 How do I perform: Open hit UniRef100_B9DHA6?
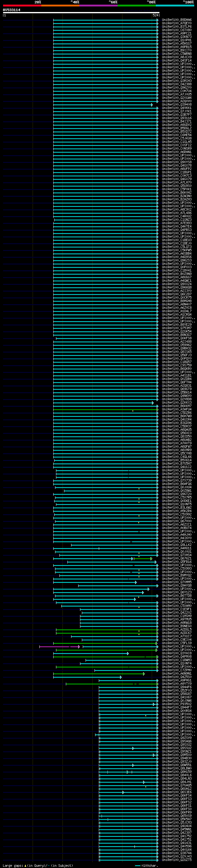click(177, 20)
